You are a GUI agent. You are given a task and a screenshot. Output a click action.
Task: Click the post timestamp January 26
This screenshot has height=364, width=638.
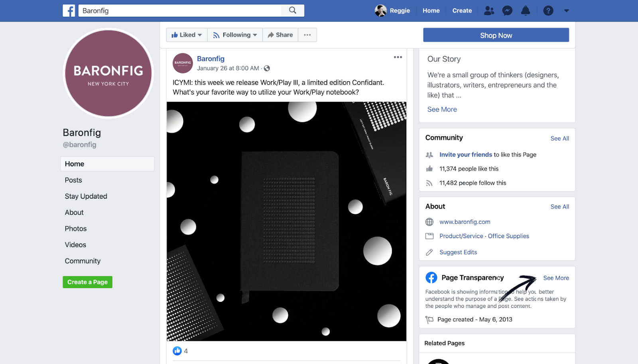228,68
